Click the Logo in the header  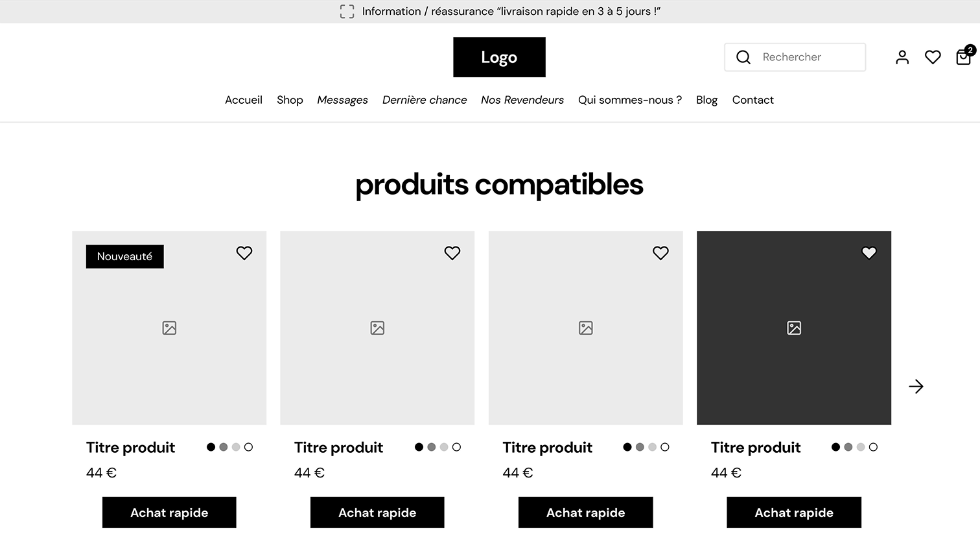tap(499, 57)
